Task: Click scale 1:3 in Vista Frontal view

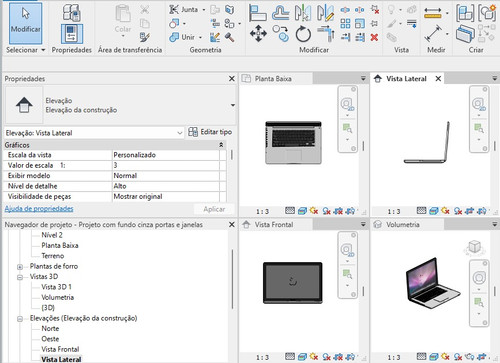Action: [x=262, y=357]
